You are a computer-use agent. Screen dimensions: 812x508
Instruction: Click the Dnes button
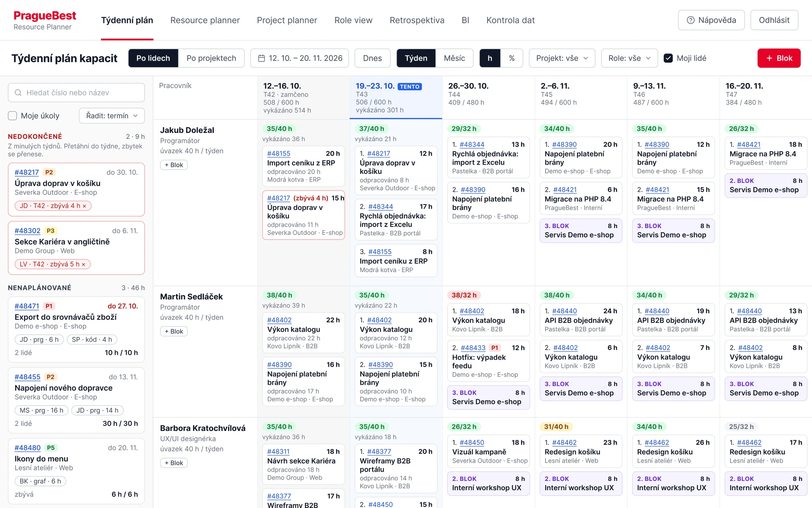pyautogui.click(x=373, y=58)
